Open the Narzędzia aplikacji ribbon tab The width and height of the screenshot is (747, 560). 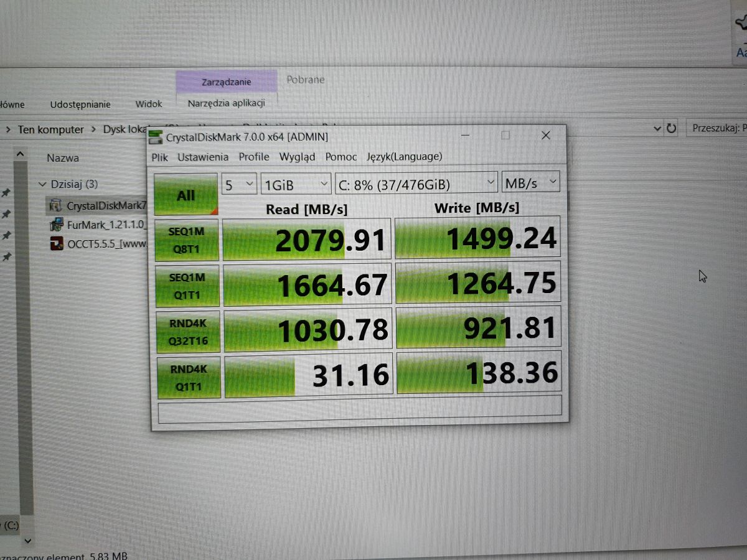coord(227,103)
